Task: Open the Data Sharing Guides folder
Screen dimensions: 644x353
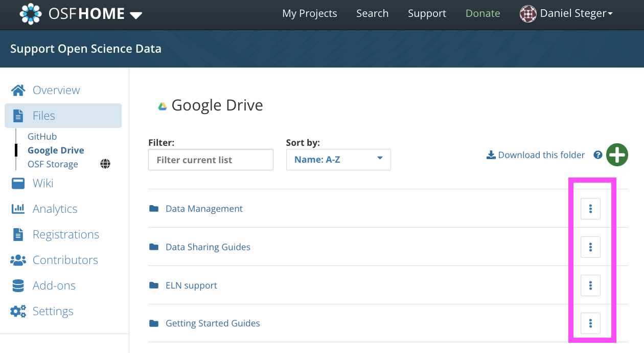Action: [x=208, y=247]
